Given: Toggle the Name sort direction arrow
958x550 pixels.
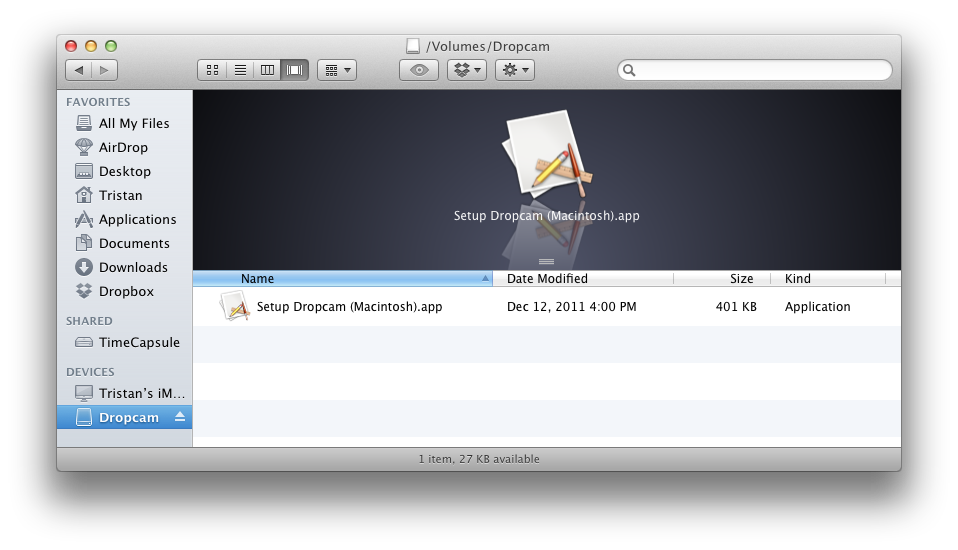Looking at the screenshot, I should tap(485, 278).
